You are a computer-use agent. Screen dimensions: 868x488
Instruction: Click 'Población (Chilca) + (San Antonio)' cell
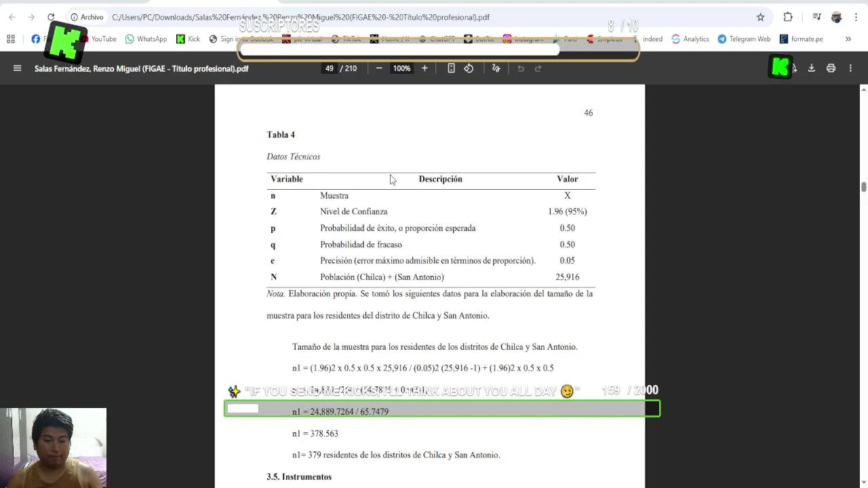(382, 277)
